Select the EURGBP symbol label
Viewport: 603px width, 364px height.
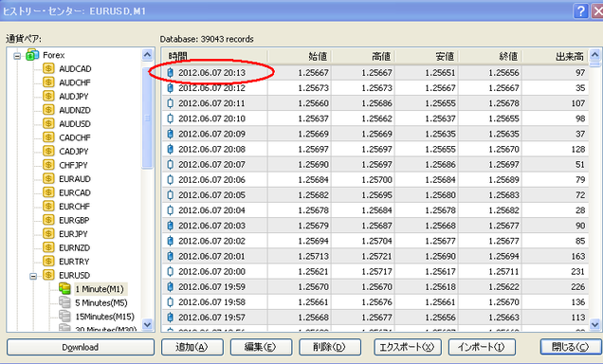(x=74, y=220)
